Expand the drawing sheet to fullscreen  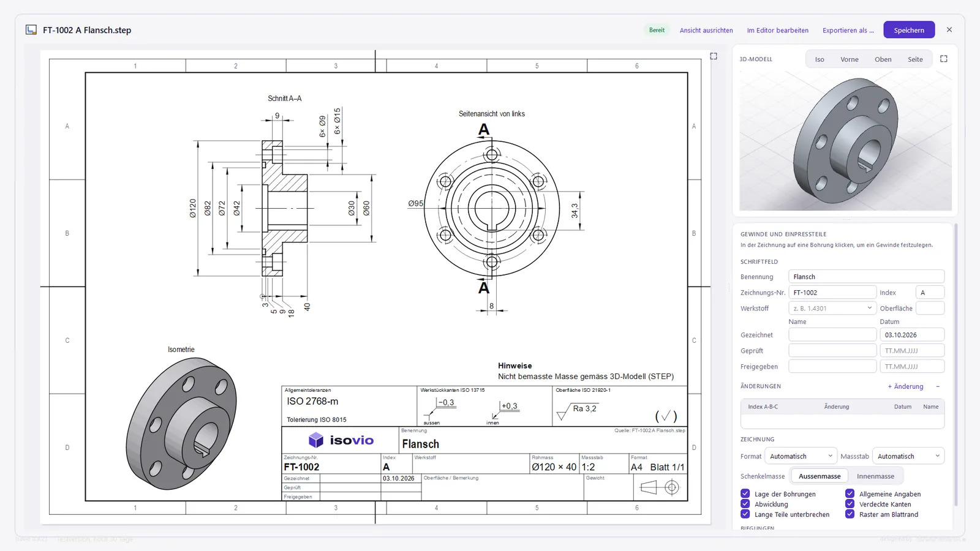click(x=714, y=56)
